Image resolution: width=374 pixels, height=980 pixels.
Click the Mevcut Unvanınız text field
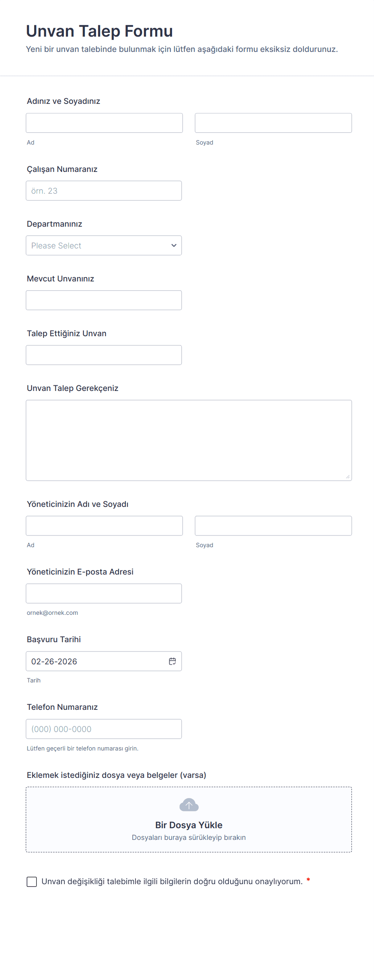coord(104,300)
